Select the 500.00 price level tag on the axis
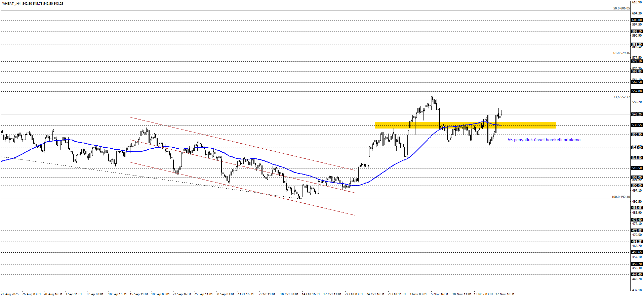 (x=637, y=186)
